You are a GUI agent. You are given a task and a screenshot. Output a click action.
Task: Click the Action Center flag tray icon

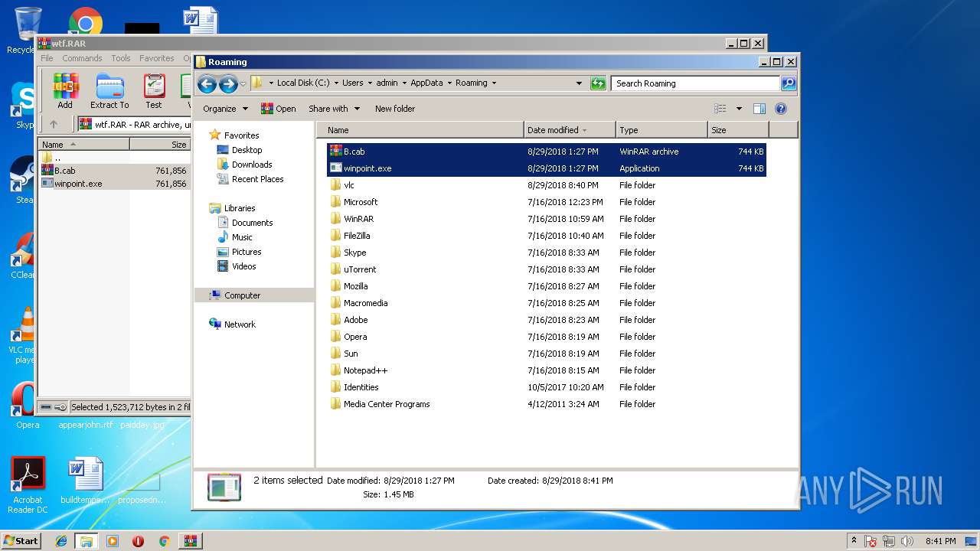coord(871,541)
